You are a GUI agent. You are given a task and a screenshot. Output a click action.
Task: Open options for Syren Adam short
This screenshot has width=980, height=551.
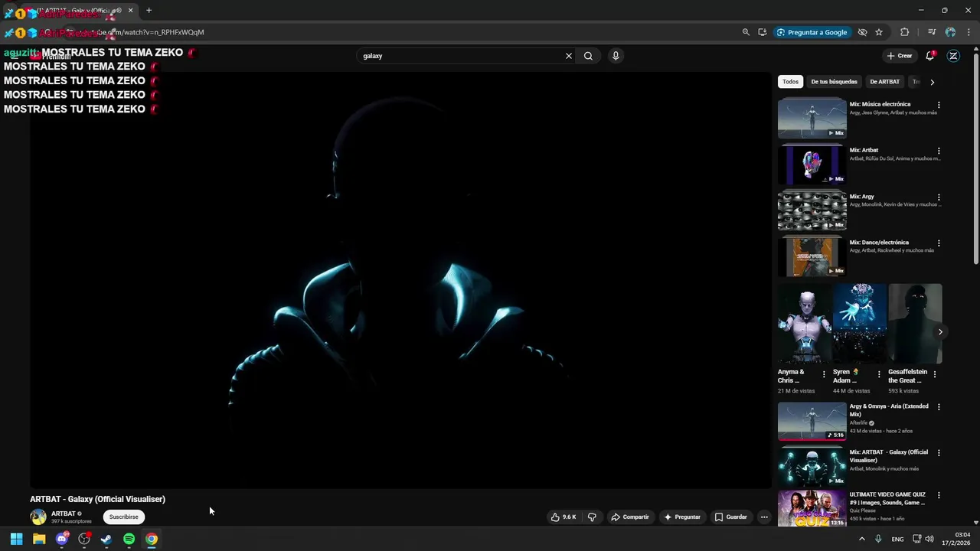pos(879,374)
